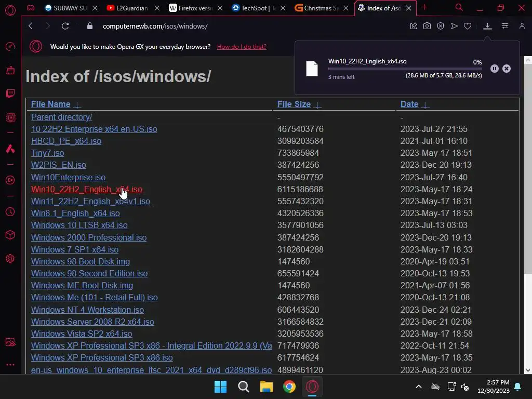
Task: Download Windows NT 4 Workstation.iso
Action: pyautogui.click(x=87, y=310)
